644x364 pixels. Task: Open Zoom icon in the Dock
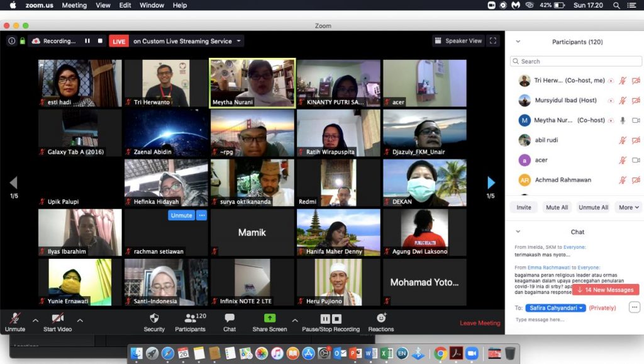[x=472, y=353]
